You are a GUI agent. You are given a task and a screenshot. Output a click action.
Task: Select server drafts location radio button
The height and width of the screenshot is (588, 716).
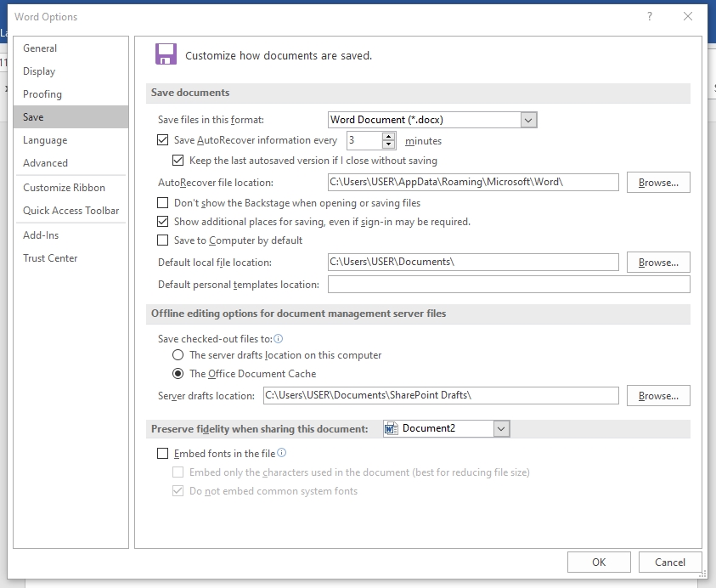pos(178,355)
